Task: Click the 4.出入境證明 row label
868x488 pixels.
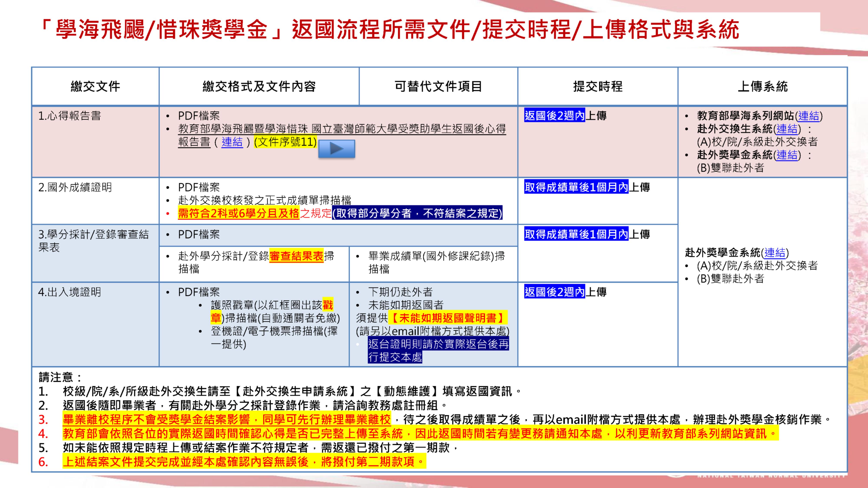Action: pos(70,292)
